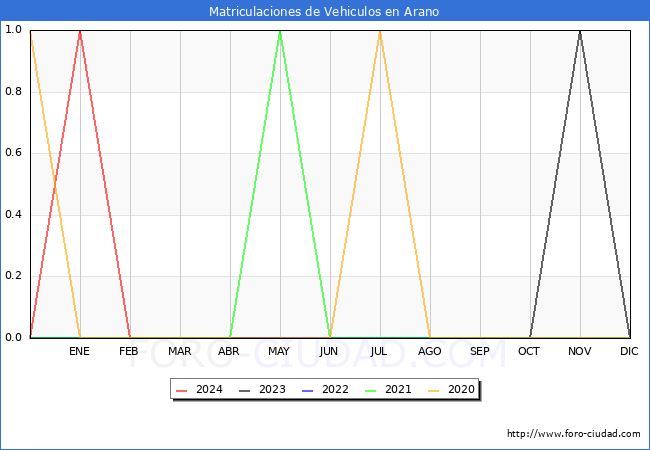Click the orange 2020 peak at JUL

tap(380, 31)
